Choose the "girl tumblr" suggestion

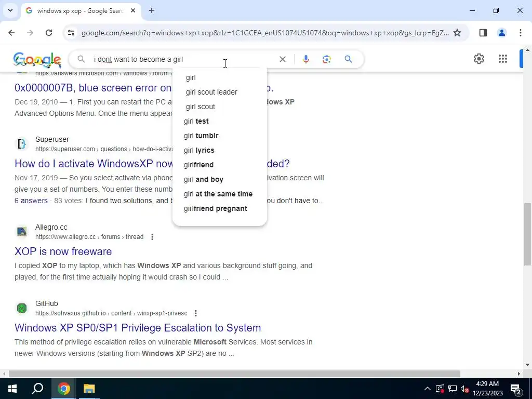pyautogui.click(x=220, y=136)
